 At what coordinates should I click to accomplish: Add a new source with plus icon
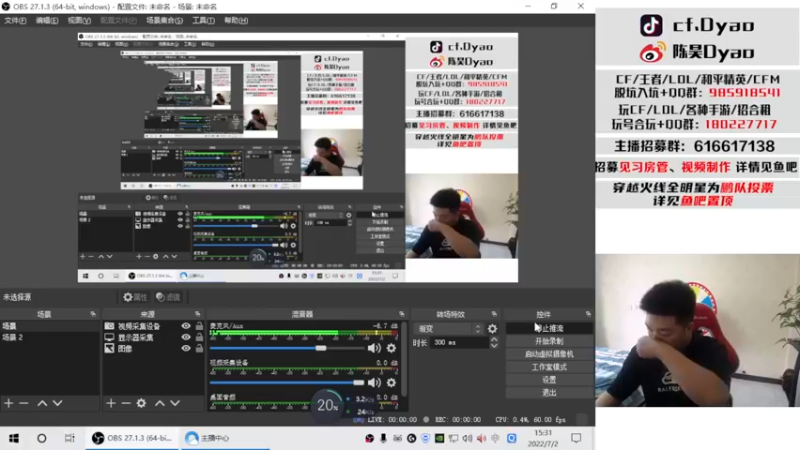pyautogui.click(x=111, y=403)
